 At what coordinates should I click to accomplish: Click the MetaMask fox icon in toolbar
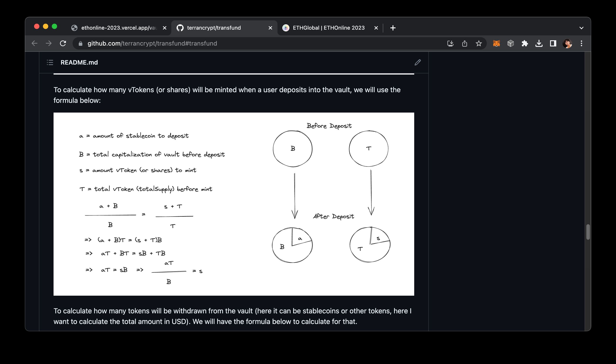(x=497, y=43)
